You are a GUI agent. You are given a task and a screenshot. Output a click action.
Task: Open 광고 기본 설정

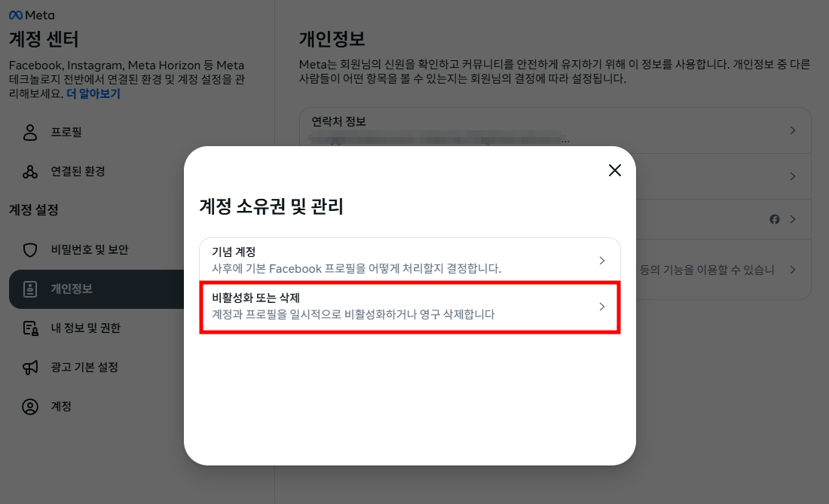click(96, 367)
